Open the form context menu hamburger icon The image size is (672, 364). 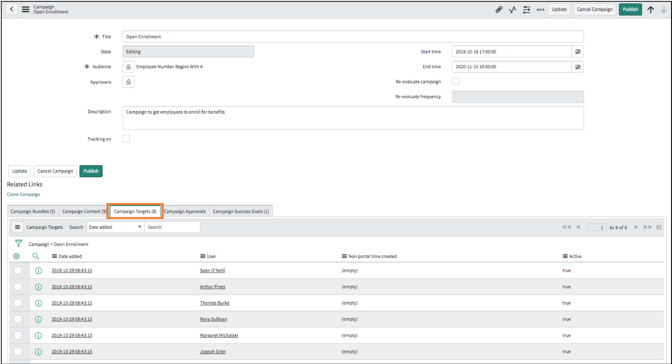[26, 9]
